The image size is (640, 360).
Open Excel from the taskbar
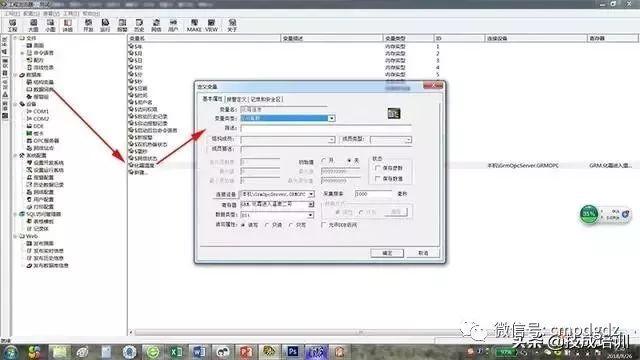click(176, 351)
